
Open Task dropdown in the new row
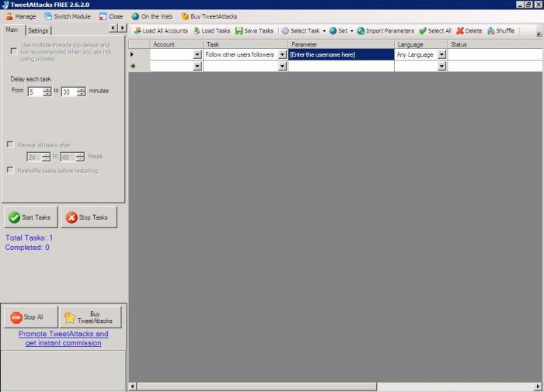[282, 66]
